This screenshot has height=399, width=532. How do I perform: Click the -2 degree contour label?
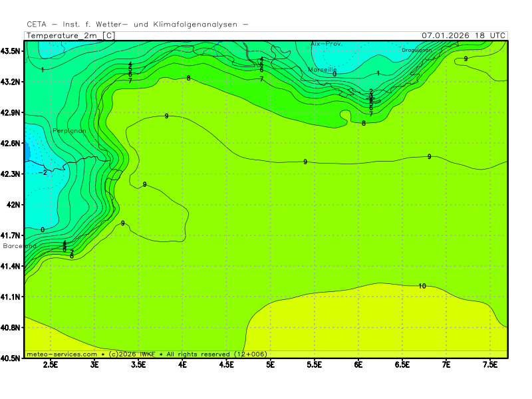(43, 172)
